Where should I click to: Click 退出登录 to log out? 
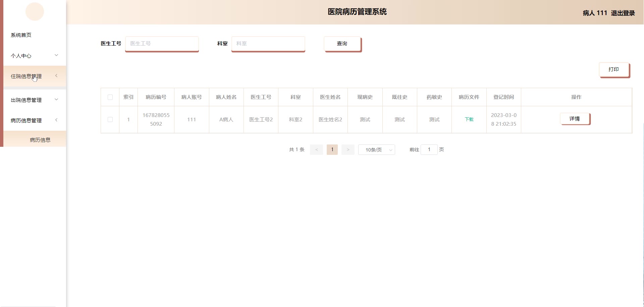point(623,13)
